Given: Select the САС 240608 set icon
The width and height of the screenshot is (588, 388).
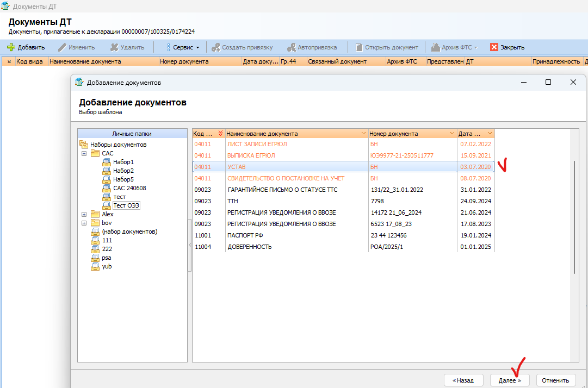Looking at the screenshot, I should (x=107, y=188).
